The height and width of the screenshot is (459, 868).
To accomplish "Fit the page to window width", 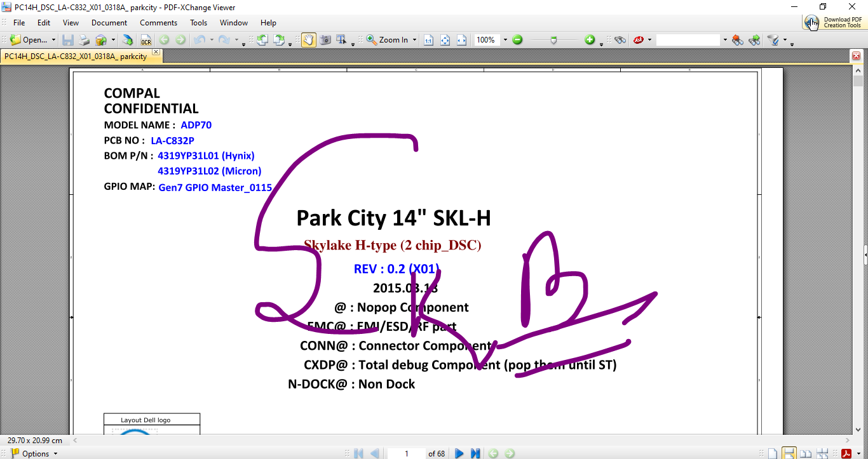I will [462, 40].
